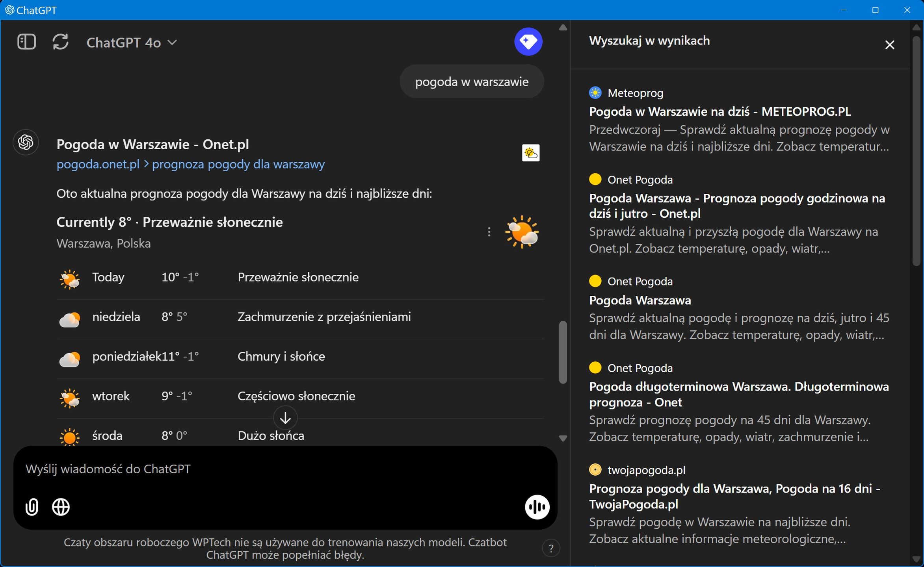Image resolution: width=924 pixels, height=567 pixels.
Task: Click the poniedziałek forecast cloud icon
Action: point(69,359)
